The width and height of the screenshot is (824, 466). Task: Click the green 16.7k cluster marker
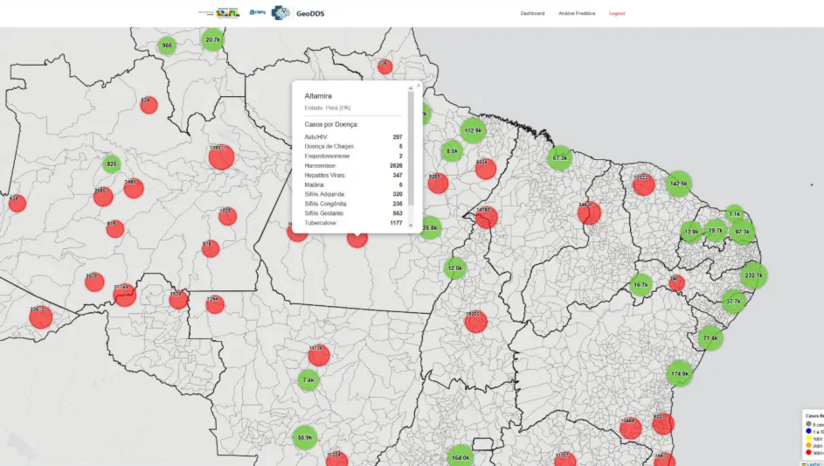click(641, 285)
